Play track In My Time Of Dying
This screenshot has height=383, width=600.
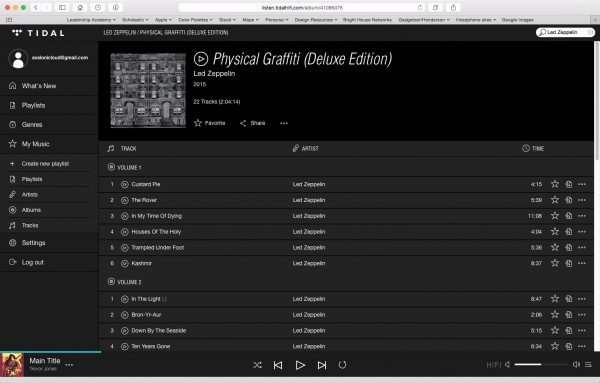point(124,216)
